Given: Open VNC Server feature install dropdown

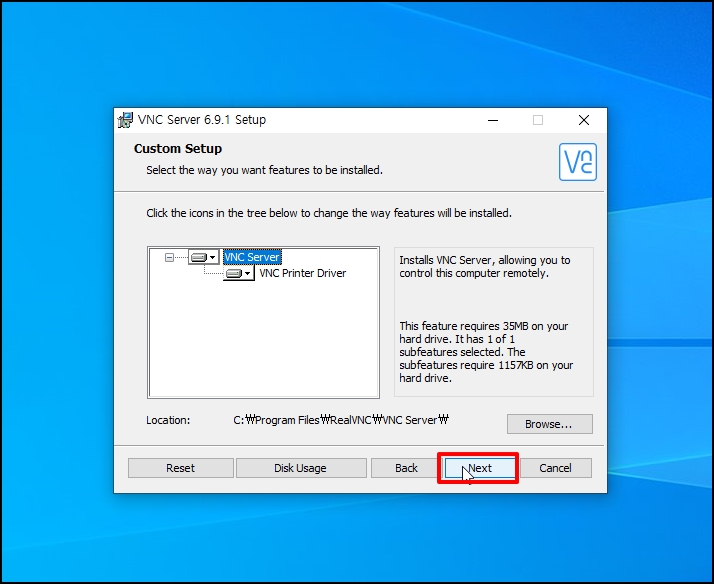Looking at the screenshot, I should [x=204, y=257].
